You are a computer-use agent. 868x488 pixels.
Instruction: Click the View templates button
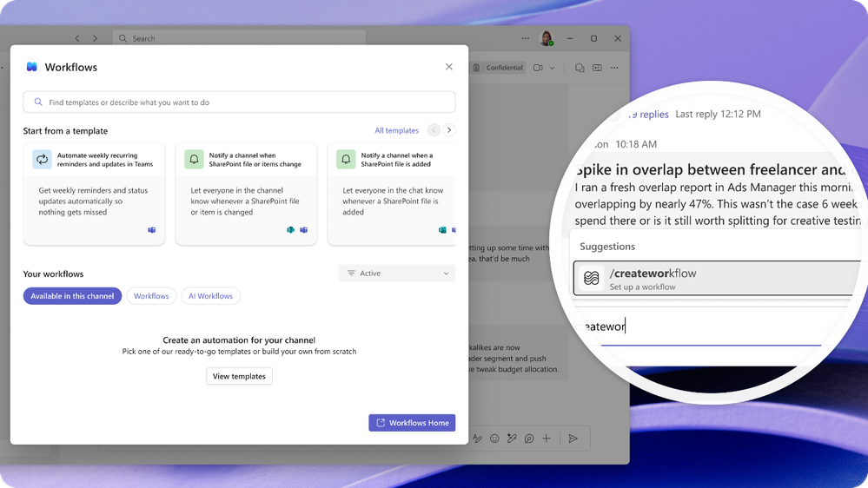(239, 376)
